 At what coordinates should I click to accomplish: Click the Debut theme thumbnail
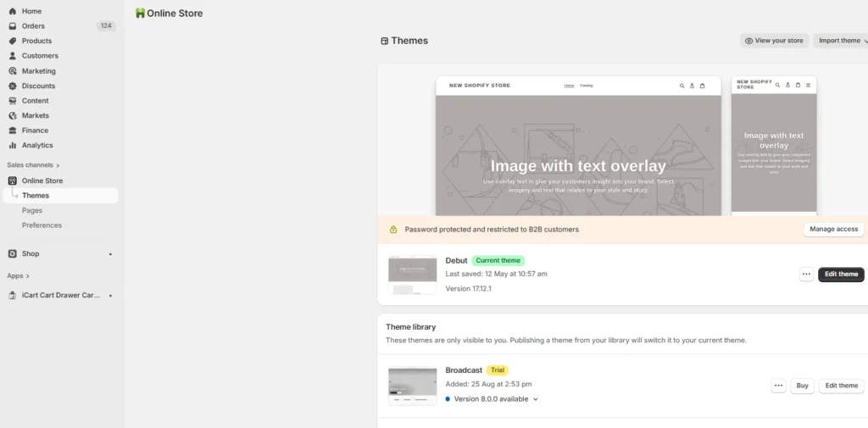pos(413,275)
